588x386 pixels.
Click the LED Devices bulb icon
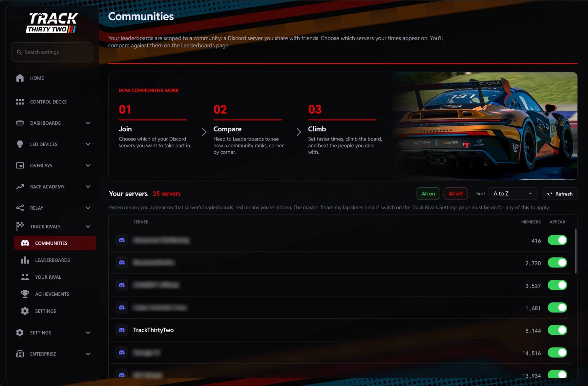point(20,144)
